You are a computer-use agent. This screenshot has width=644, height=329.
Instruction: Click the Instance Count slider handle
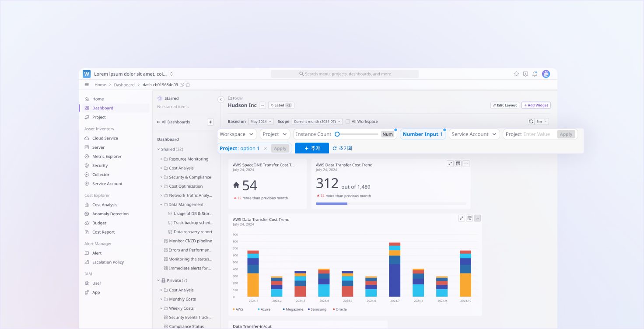tap(337, 134)
